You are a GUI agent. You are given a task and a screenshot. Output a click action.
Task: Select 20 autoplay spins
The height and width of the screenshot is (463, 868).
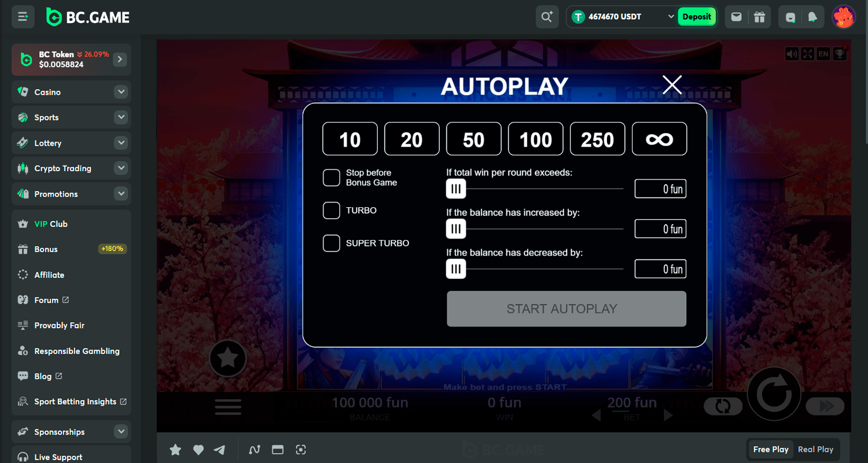412,139
